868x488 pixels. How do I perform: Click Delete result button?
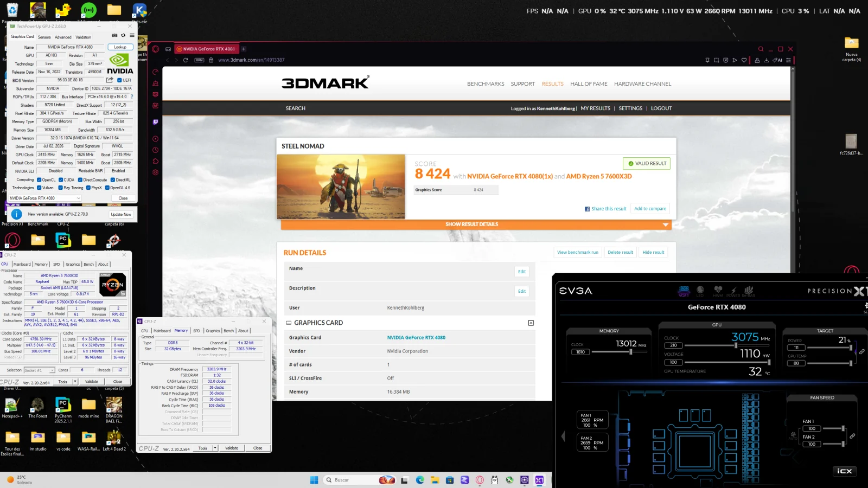tap(620, 252)
